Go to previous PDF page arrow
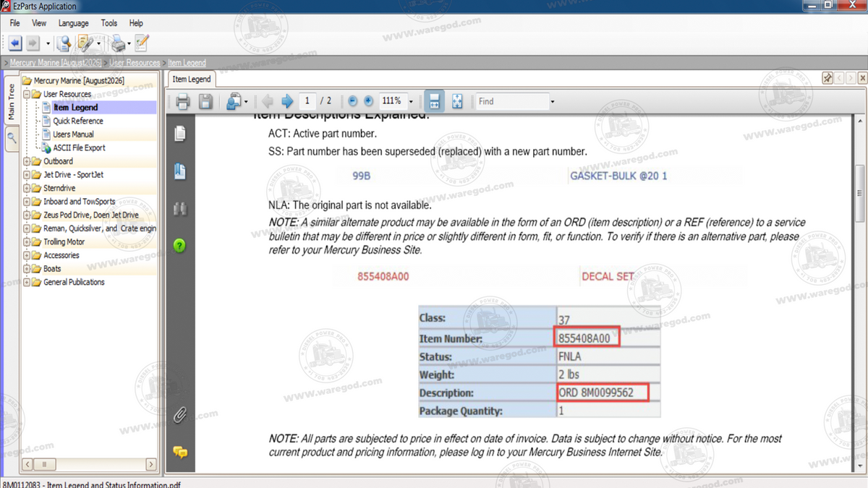 click(x=268, y=101)
